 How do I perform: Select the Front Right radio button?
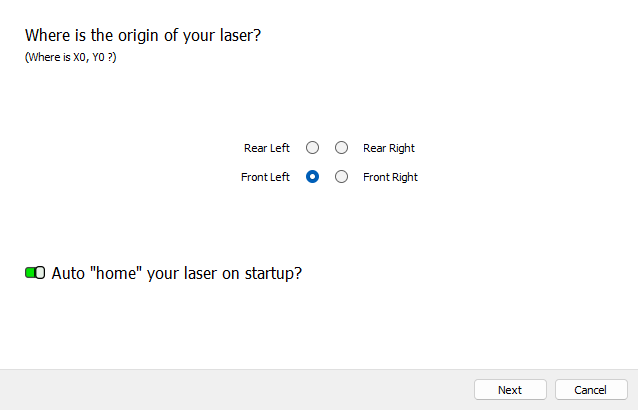click(342, 177)
